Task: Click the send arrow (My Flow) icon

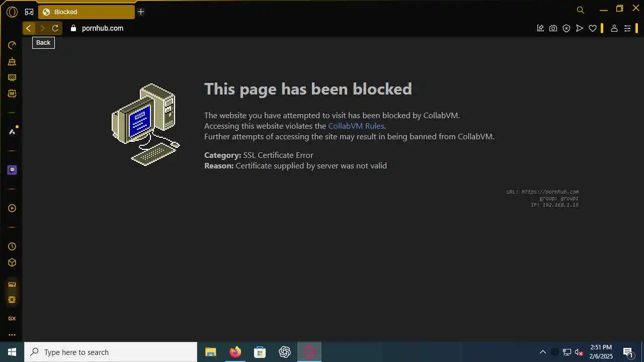Action: (580, 28)
